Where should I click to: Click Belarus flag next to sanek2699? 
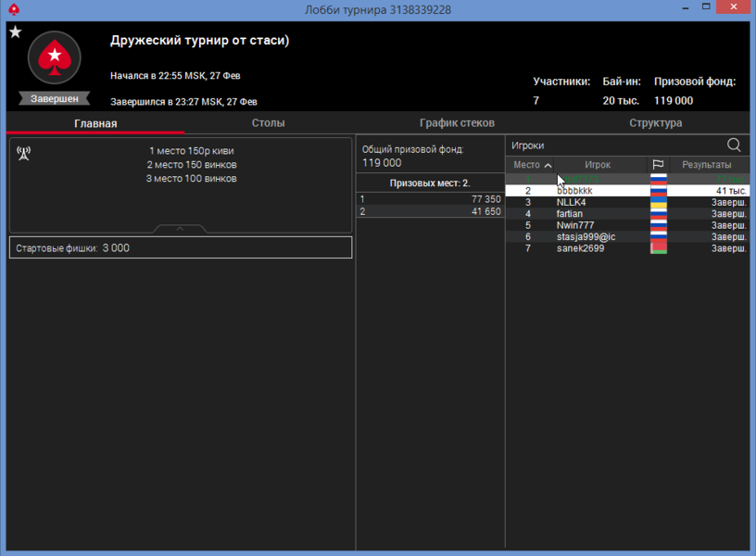(659, 248)
